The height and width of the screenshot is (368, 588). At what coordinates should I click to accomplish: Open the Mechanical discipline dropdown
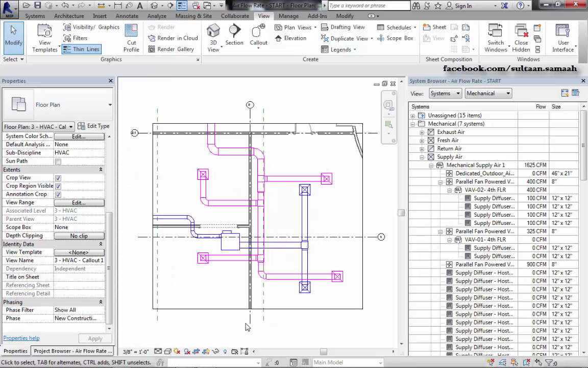(488, 94)
